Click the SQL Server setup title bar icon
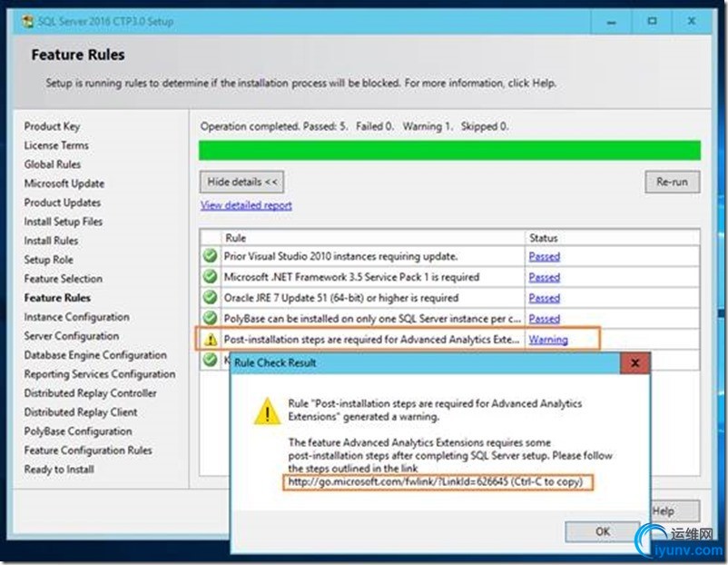 (x=28, y=22)
